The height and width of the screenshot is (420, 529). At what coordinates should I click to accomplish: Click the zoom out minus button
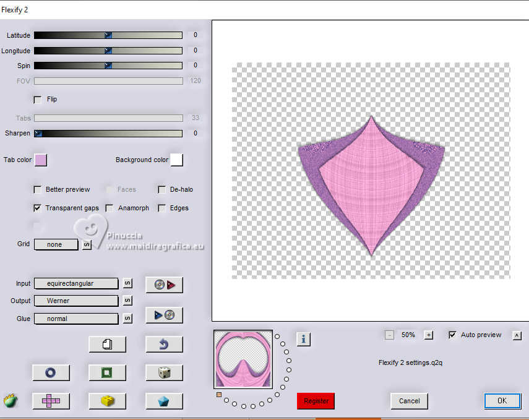pyautogui.click(x=389, y=335)
